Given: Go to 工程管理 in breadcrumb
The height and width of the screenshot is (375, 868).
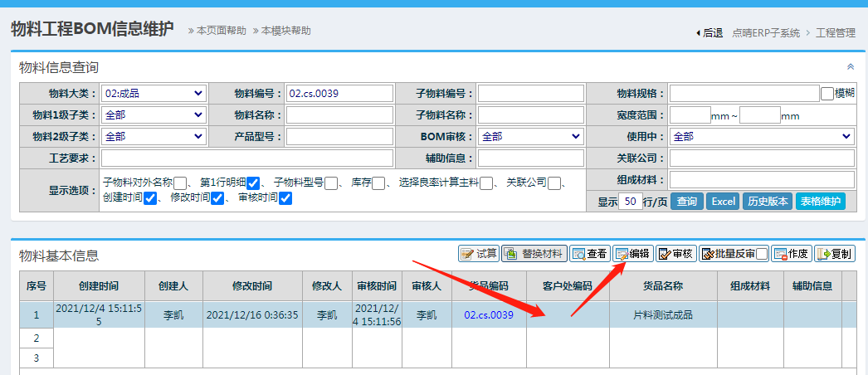Looking at the screenshot, I should pyautogui.click(x=835, y=33).
